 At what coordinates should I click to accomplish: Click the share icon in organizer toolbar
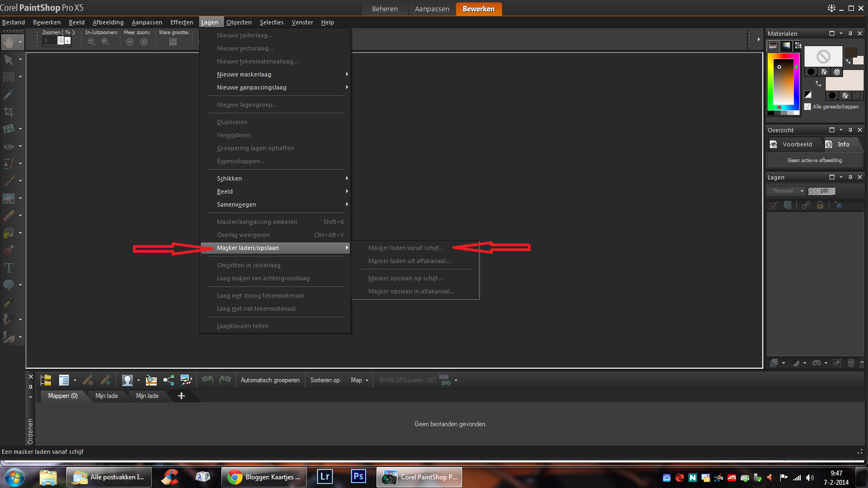169,380
